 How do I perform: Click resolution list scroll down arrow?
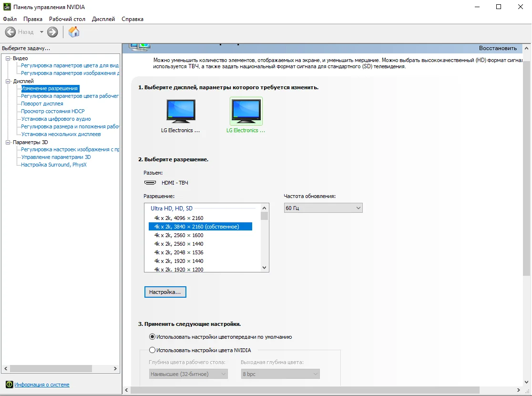tap(264, 268)
